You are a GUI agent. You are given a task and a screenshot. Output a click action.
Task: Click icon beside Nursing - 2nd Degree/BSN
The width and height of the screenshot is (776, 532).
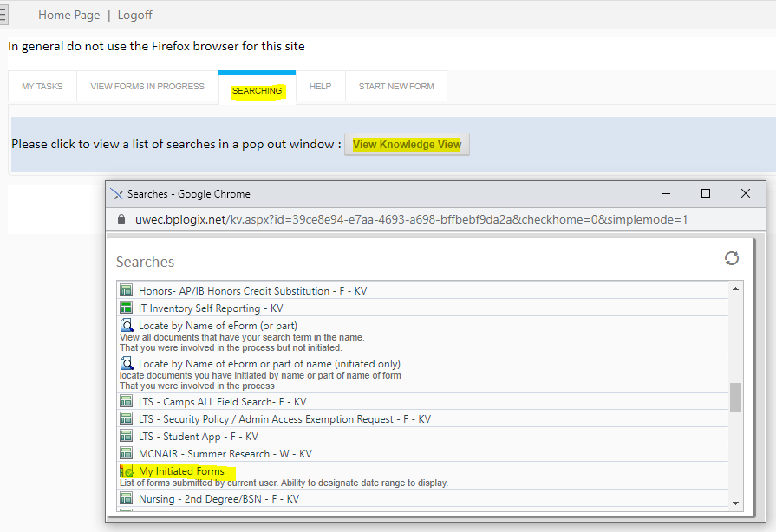(x=126, y=499)
